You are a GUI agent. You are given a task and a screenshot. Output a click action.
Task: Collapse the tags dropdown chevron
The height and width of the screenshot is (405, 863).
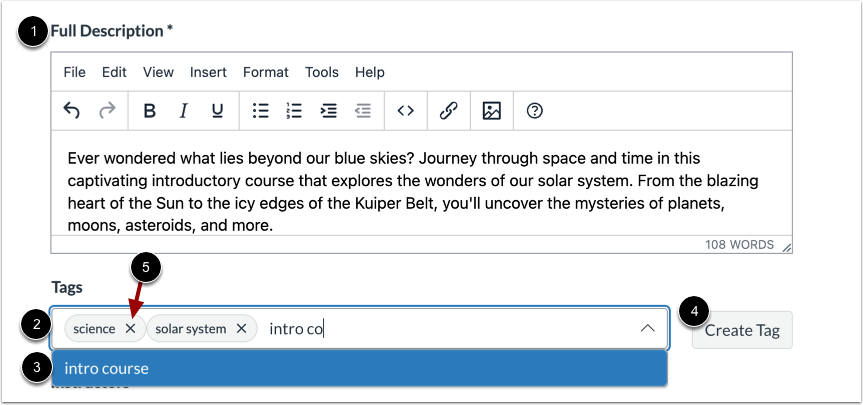648,329
